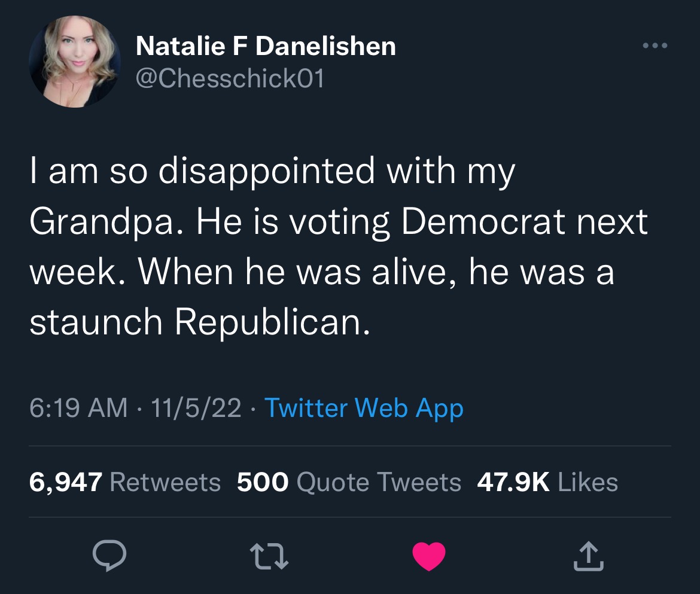
Task: View the 6,947 Retweets list
Action: 124,482
